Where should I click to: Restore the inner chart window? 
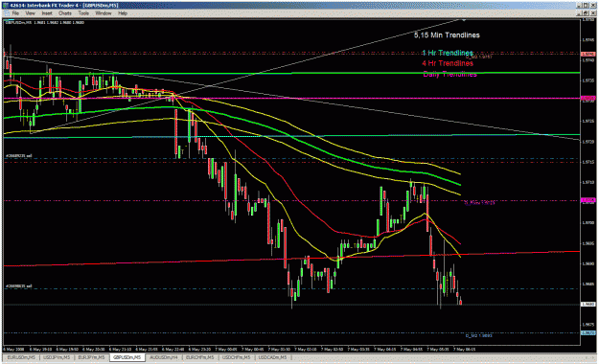coord(586,13)
